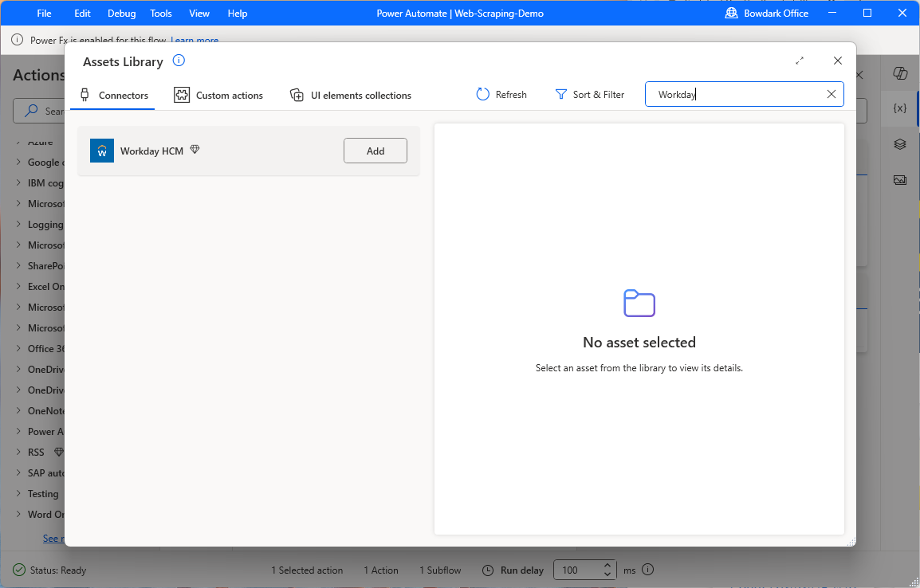Click the See more actions link
920x588 pixels.
point(53,538)
